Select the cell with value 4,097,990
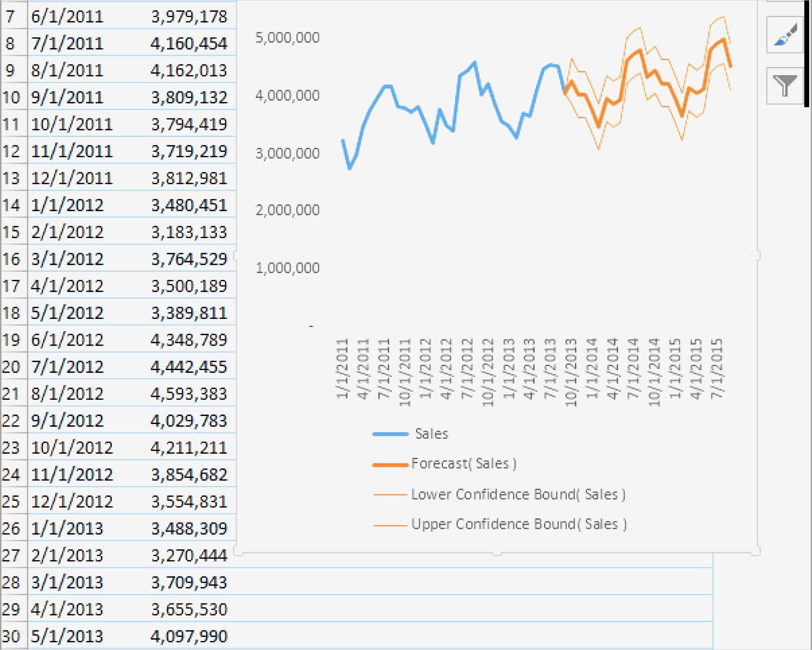 click(x=189, y=636)
